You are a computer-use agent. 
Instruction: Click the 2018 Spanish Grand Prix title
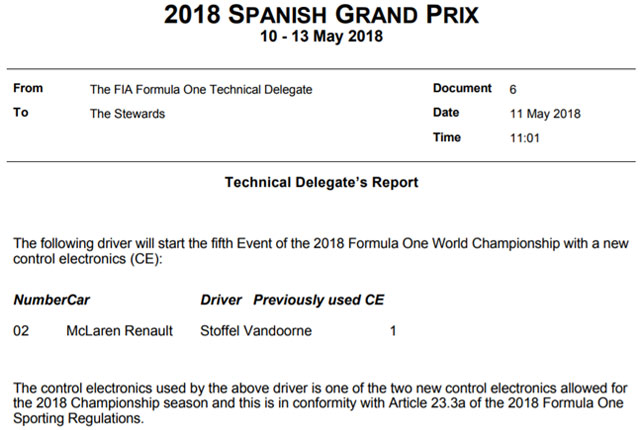pyautogui.click(x=321, y=16)
